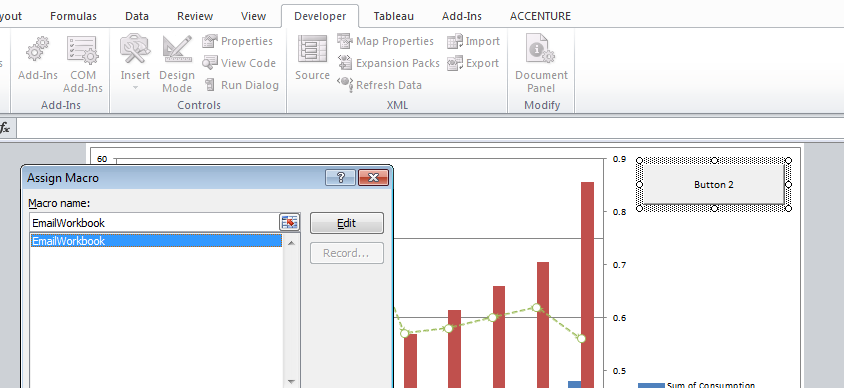844x388 pixels.
Task: Click the 60 primary axis label
Action: 102,159
